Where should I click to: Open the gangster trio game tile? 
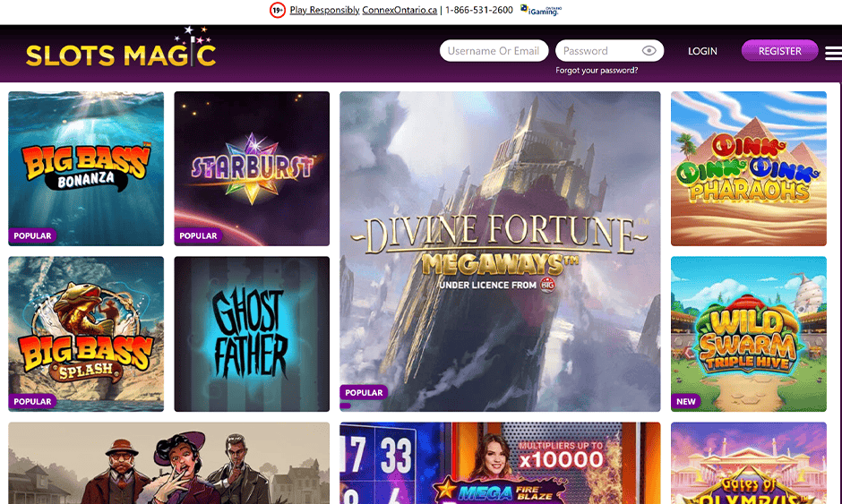(x=168, y=463)
